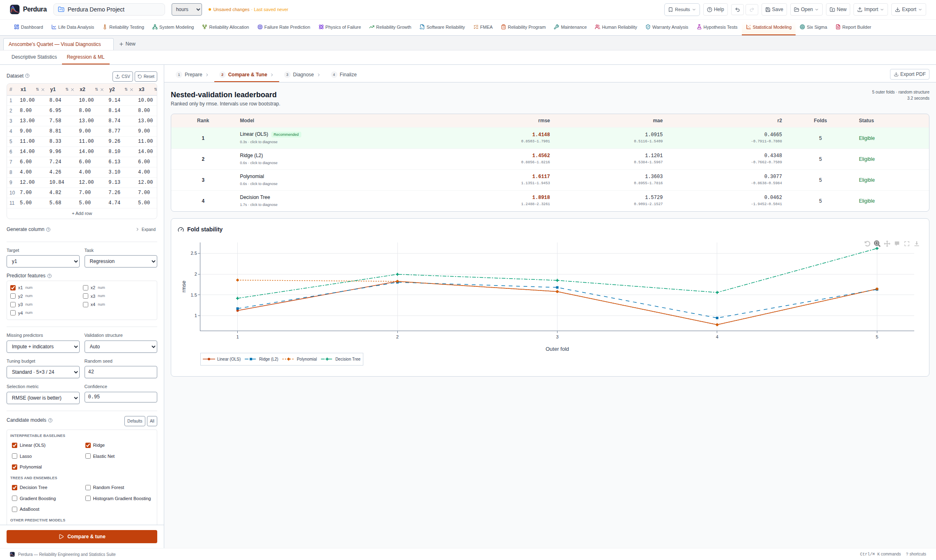Enable the x2 predictor feature checkbox

[x=85, y=288]
